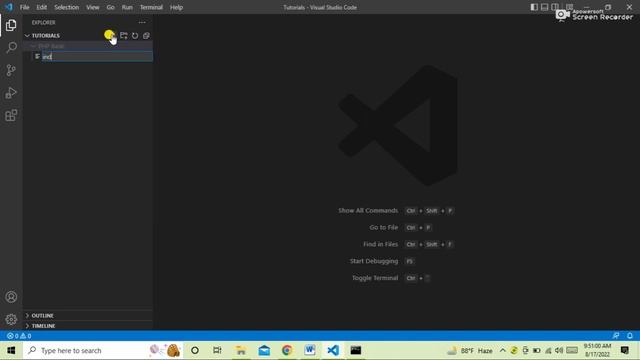Click the New Folder icon in Explorer
Screen dimensions: 640x360
(124, 36)
